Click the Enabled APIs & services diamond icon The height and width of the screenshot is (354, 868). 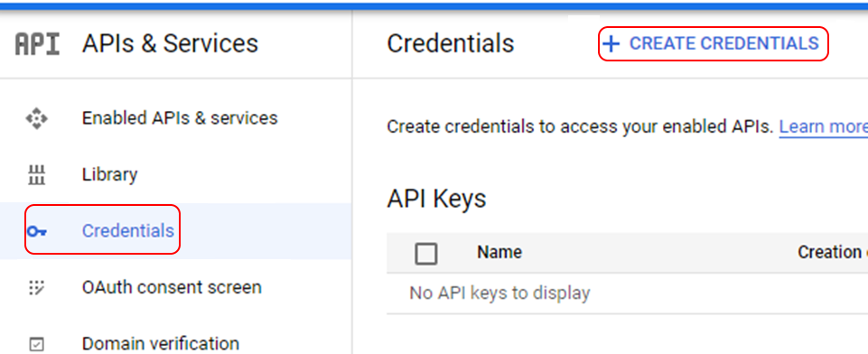(x=36, y=118)
